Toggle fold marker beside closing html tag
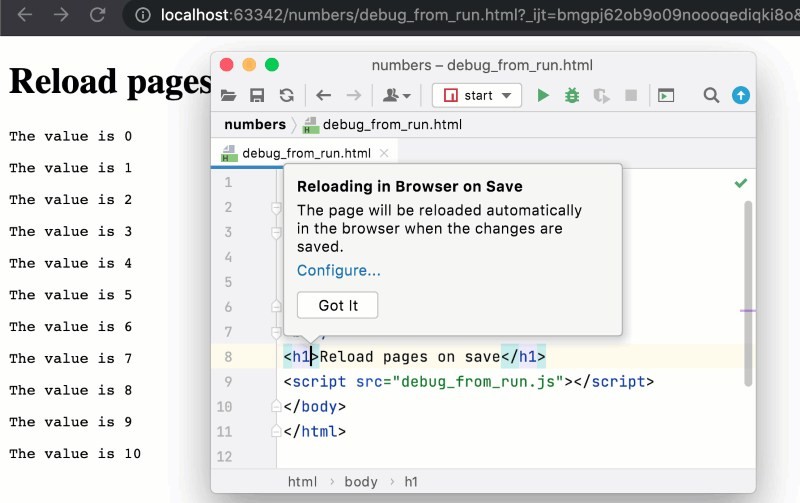The image size is (800, 503). 276,432
